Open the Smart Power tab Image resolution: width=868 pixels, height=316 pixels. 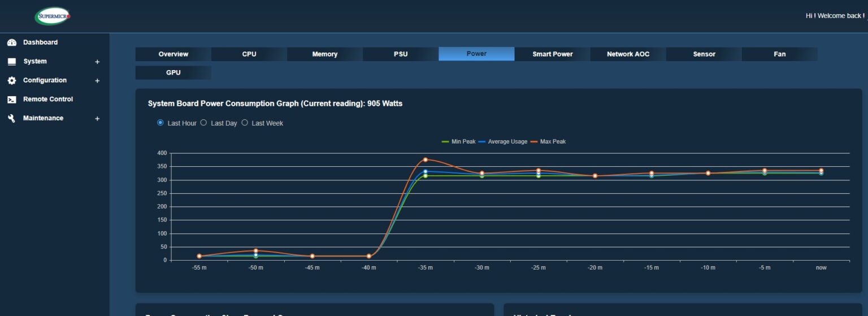[552, 54]
